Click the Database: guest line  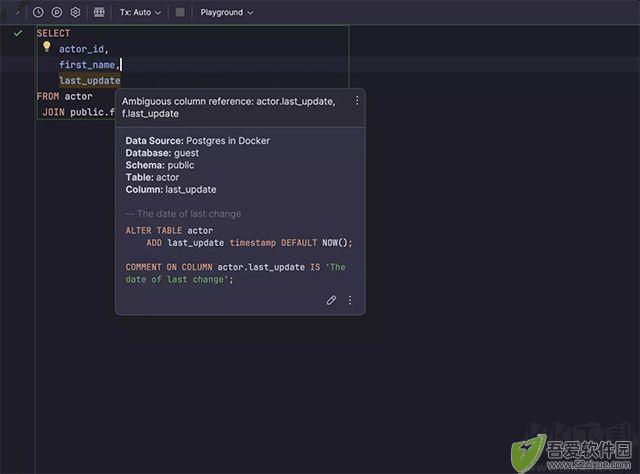coord(162,153)
